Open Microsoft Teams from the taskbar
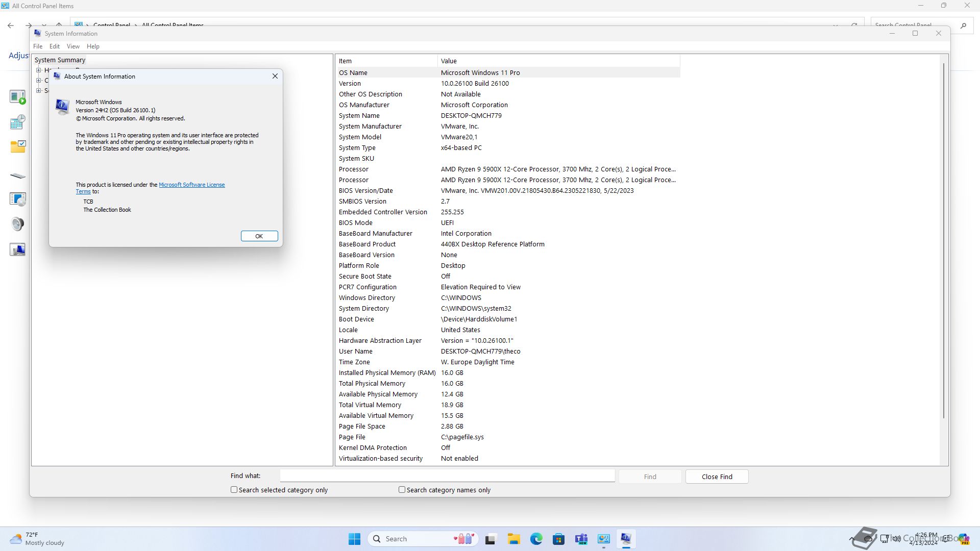Screen dimensions: 980x551 (581, 539)
